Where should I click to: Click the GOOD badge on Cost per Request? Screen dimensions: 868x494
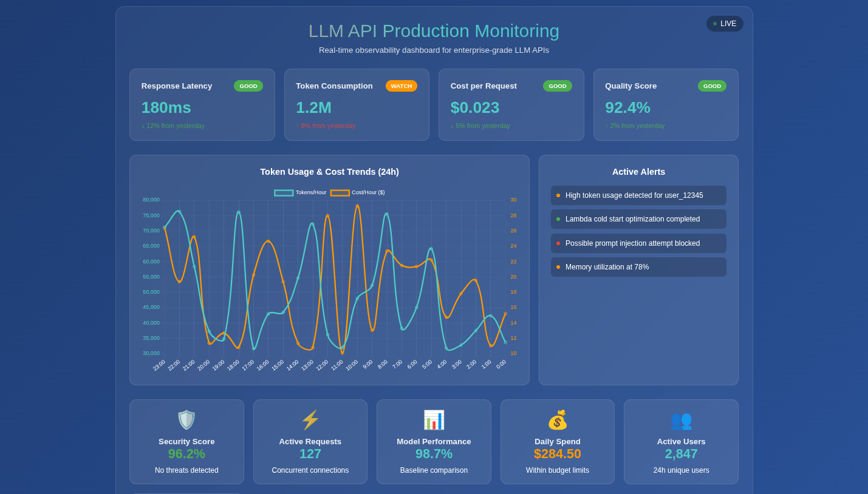pyautogui.click(x=558, y=86)
